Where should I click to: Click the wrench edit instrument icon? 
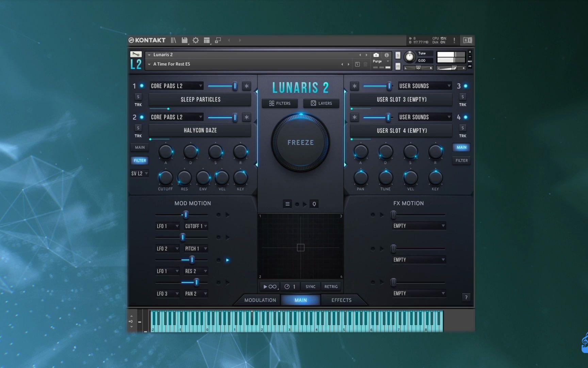pyautogui.click(x=136, y=54)
